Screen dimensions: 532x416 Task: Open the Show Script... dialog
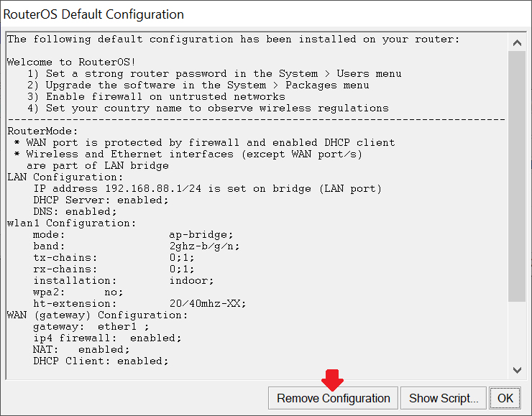coord(444,398)
